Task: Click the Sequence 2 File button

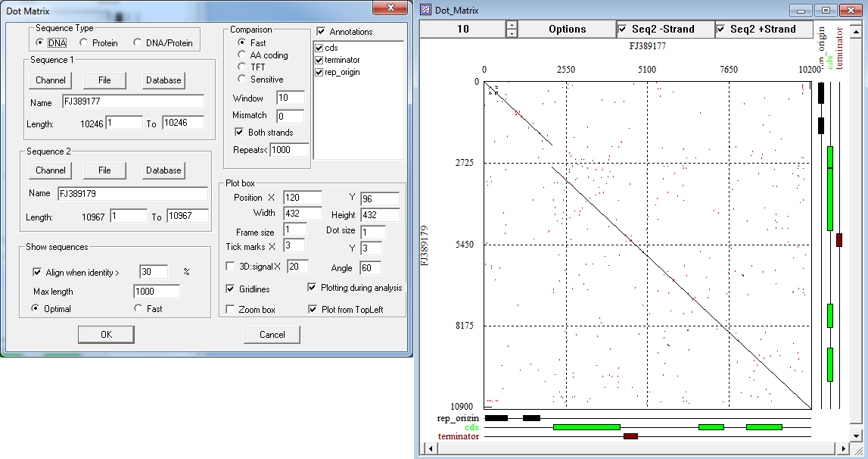Action: click(104, 170)
